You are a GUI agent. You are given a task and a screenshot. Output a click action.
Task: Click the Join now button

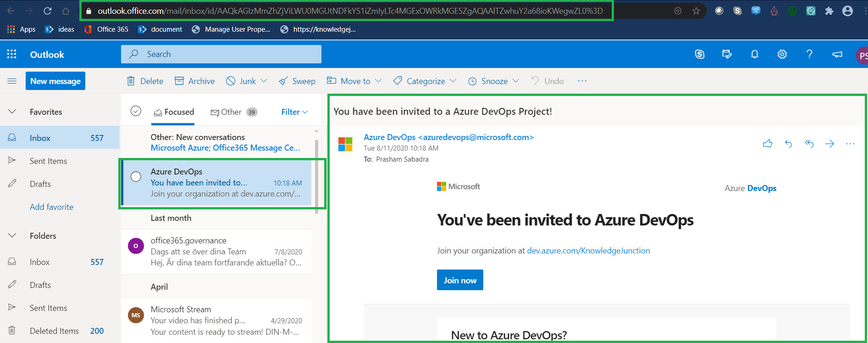point(460,280)
